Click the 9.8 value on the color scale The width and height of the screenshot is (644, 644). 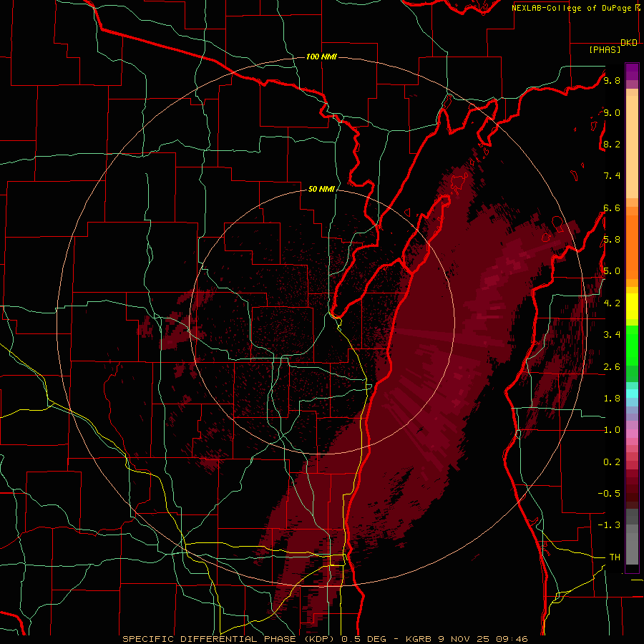(612, 81)
